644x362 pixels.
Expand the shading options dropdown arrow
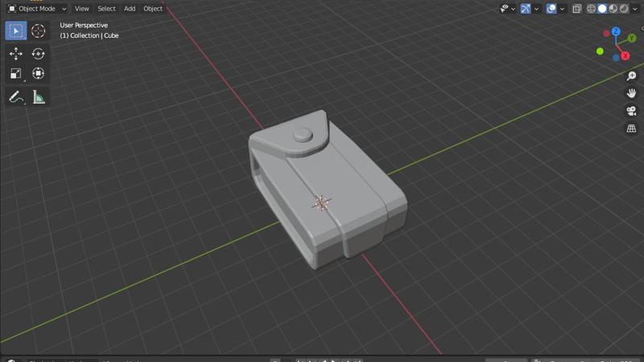click(634, 9)
